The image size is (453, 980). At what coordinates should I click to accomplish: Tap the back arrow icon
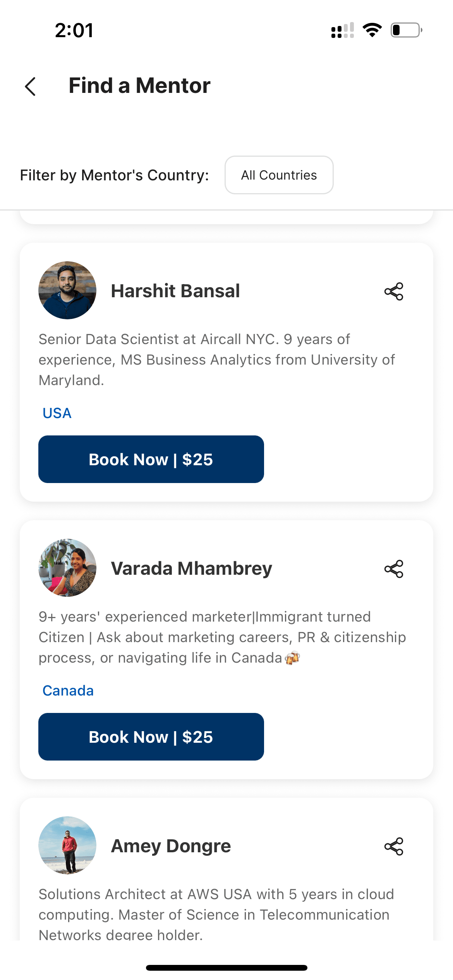click(x=31, y=86)
